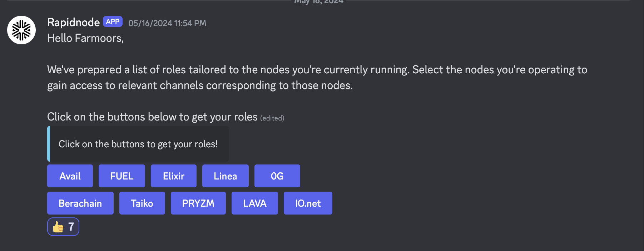Click the embed text about getting roles
The height and width of the screenshot is (251, 644).
click(138, 144)
